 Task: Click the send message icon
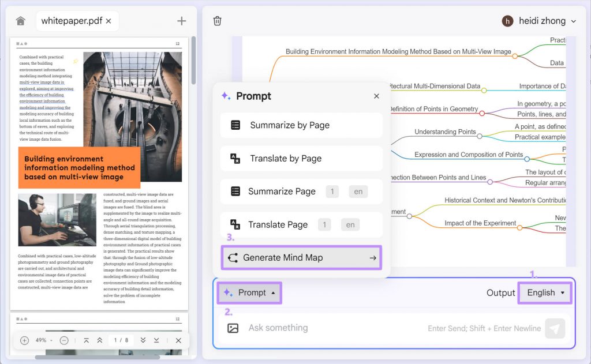(555, 328)
